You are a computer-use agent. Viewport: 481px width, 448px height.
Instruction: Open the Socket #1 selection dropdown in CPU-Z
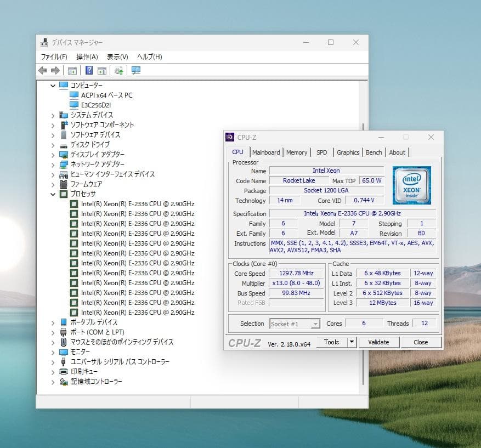(x=315, y=324)
